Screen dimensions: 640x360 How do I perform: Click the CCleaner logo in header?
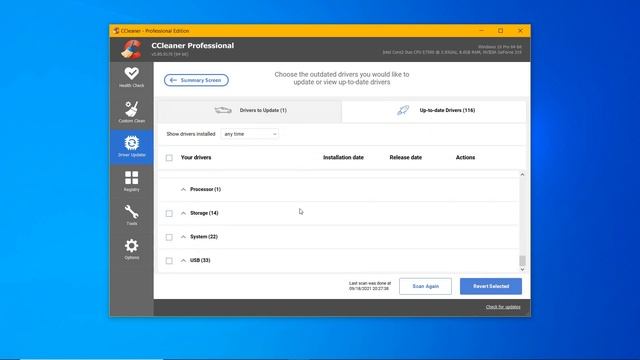pyautogui.click(x=131, y=49)
